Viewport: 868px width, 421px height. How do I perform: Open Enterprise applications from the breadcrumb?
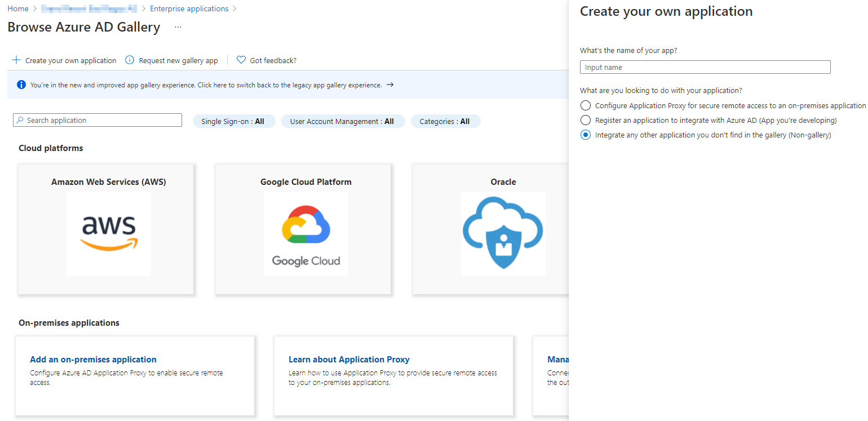pos(189,8)
